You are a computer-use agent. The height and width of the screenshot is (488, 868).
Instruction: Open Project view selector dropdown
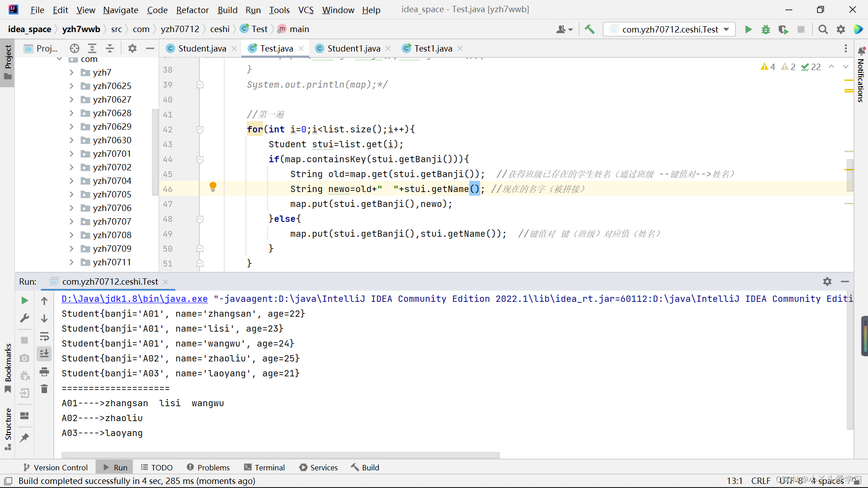[x=41, y=48]
